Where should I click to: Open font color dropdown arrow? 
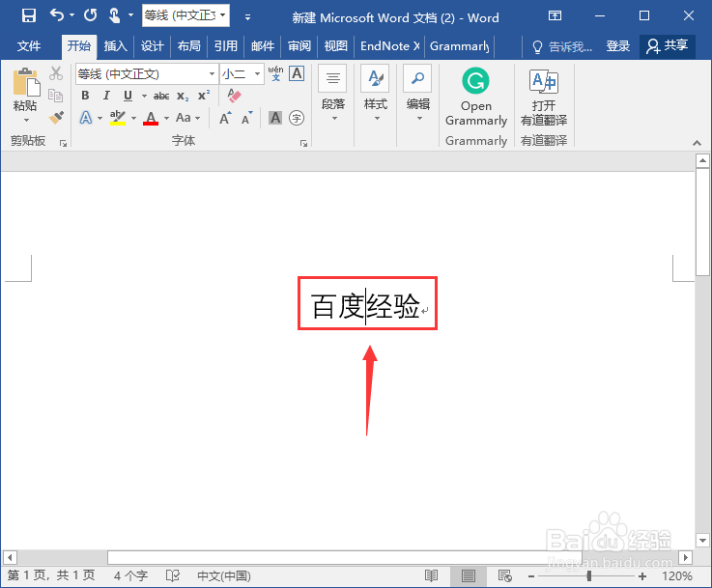click(166, 119)
